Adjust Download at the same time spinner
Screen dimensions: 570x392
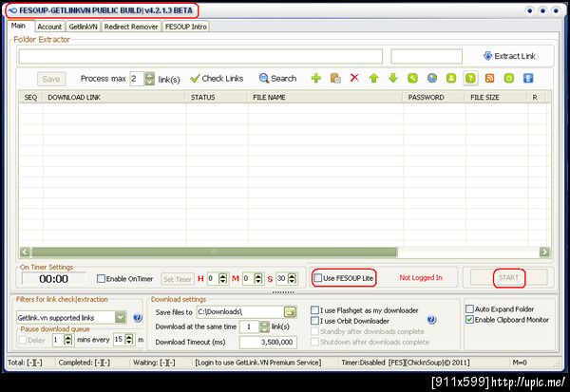(x=265, y=327)
